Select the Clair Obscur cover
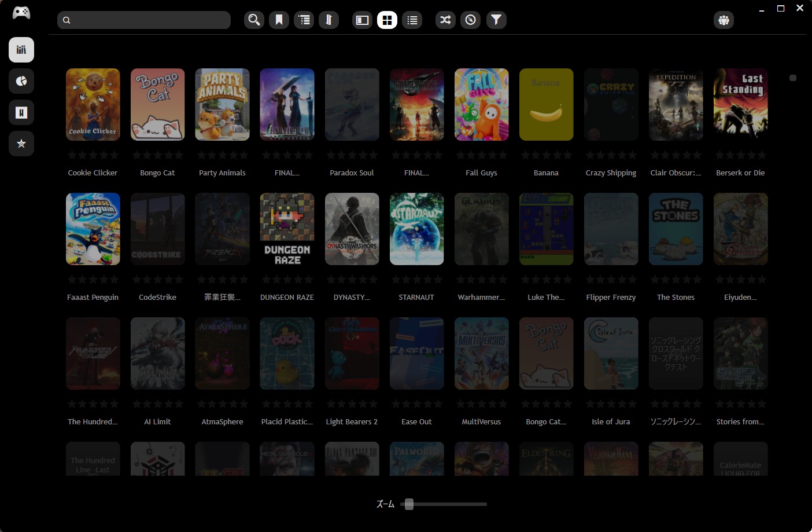Image resolution: width=812 pixels, height=532 pixels. pos(676,105)
